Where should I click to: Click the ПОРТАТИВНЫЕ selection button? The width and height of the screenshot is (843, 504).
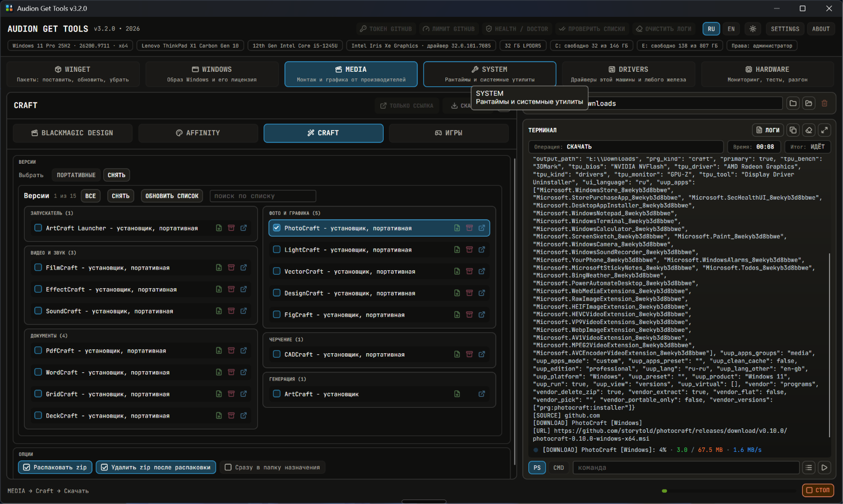tap(76, 175)
